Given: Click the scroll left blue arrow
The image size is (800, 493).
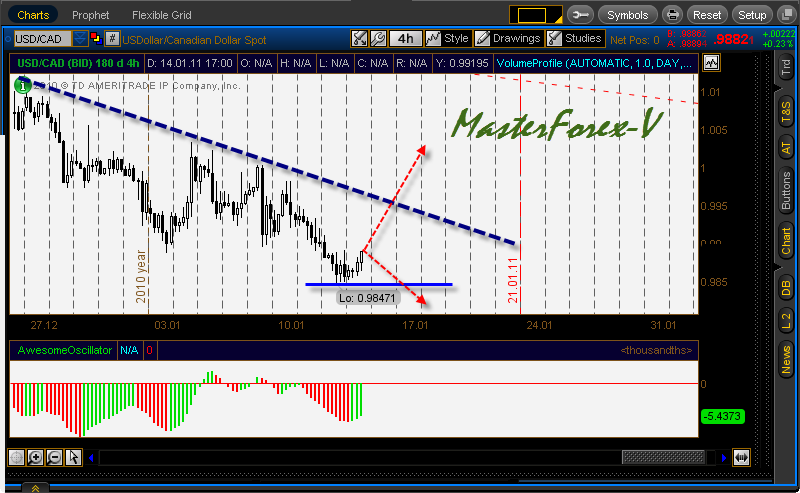Looking at the screenshot, I should [x=91, y=458].
